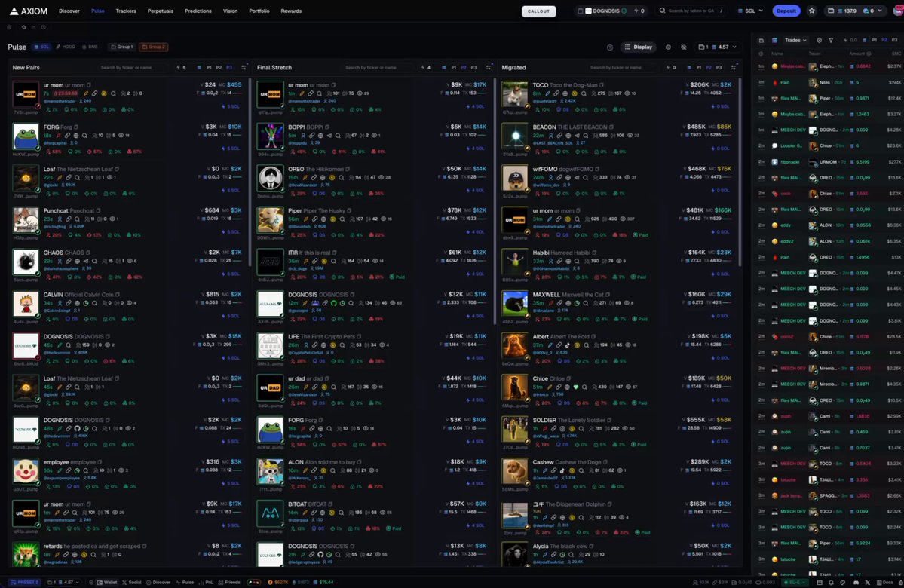
Task: Open Docs link in bottom bar
Action: pos(884,582)
